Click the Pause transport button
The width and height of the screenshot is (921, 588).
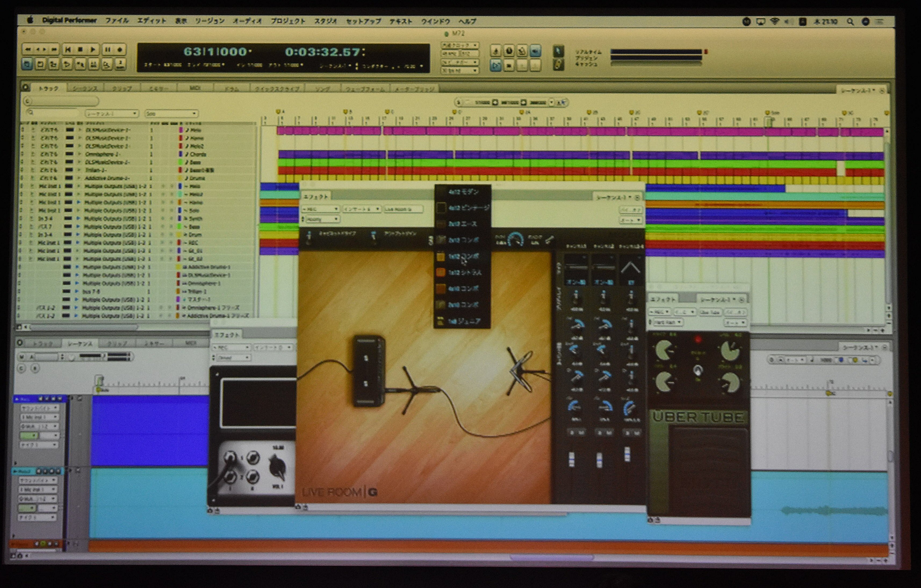tap(107, 49)
